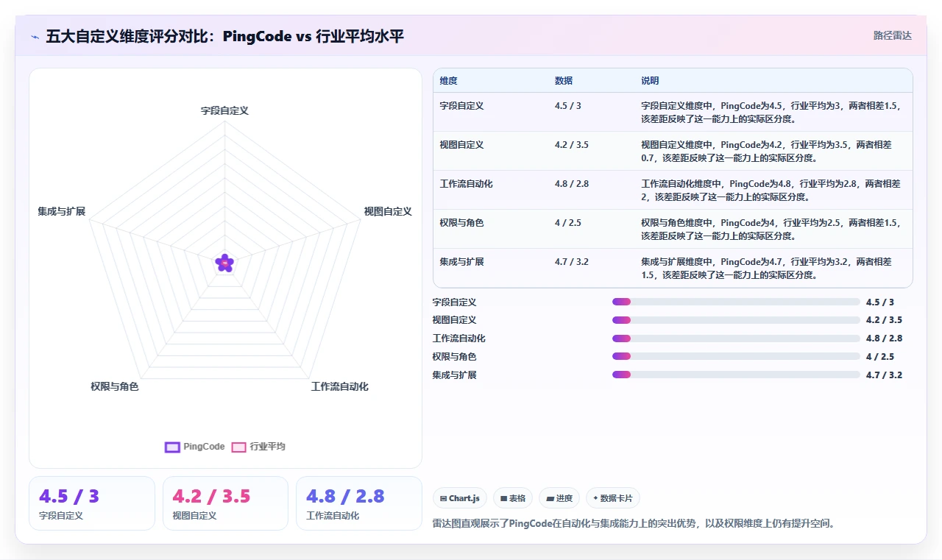Click the 字段自定义 axis label on the radar

click(x=225, y=110)
